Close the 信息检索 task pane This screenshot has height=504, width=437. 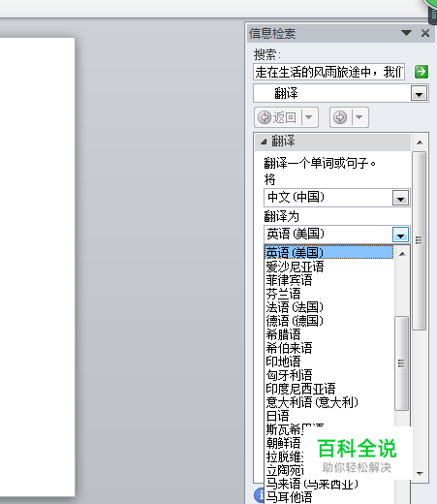click(x=425, y=33)
